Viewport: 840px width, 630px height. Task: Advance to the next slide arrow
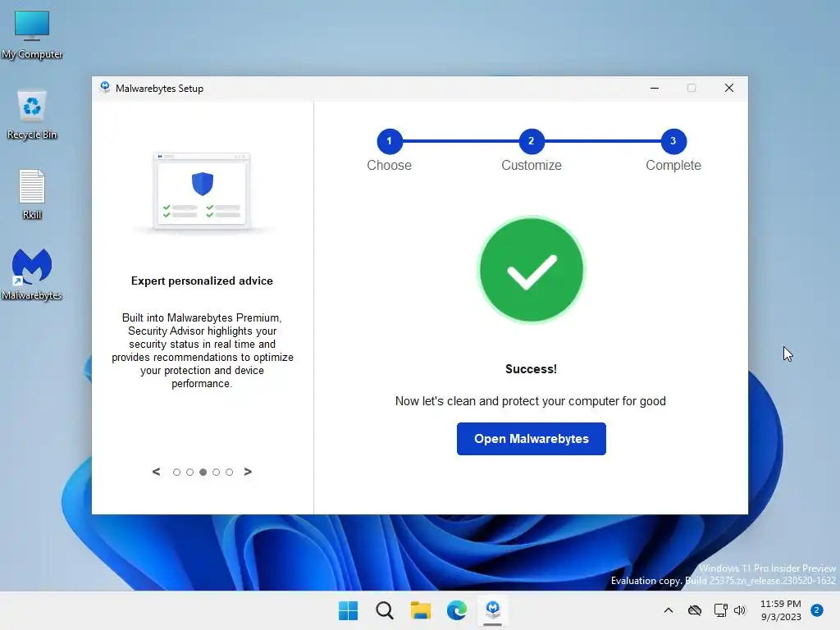pos(248,472)
